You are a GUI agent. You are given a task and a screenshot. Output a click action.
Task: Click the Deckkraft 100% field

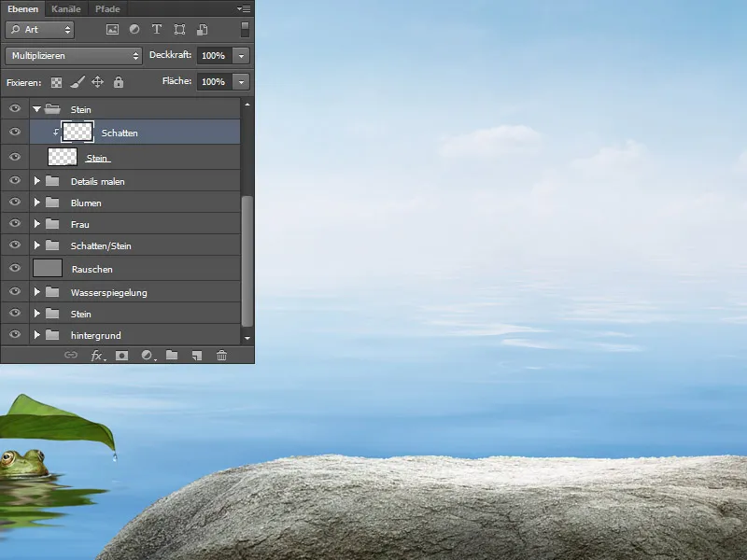click(x=215, y=56)
